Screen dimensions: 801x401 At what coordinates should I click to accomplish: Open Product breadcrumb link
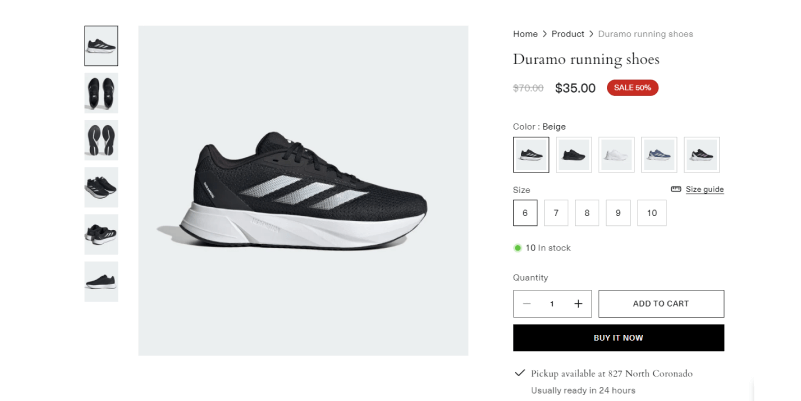(x=568, y=34)
